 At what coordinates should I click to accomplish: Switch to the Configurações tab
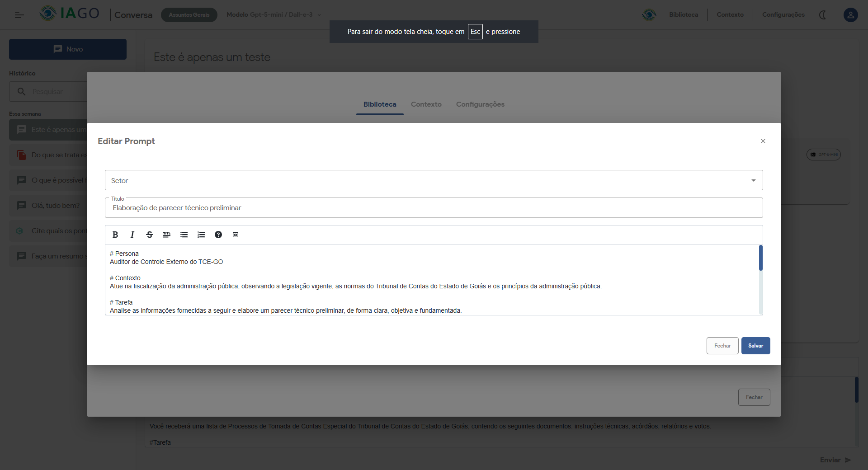point(480,104)
